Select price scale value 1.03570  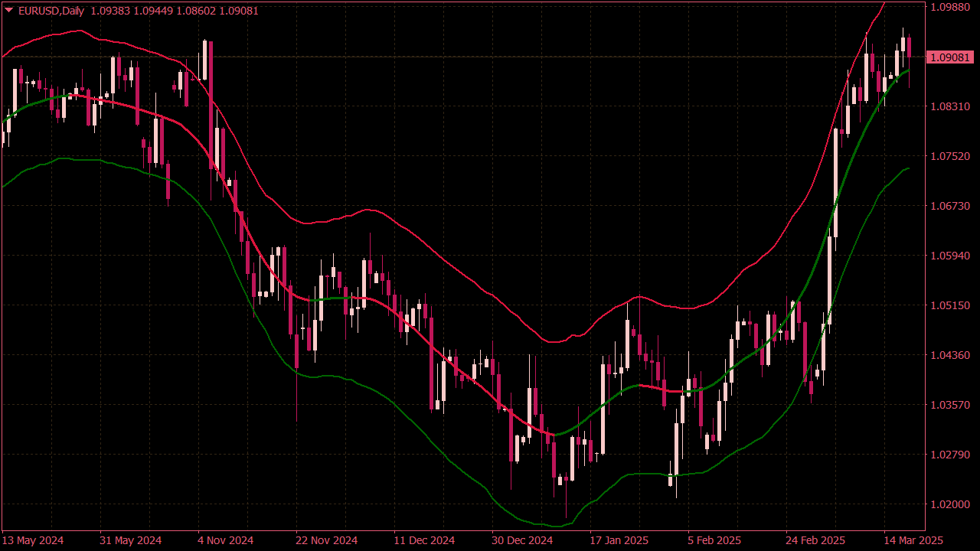point(950,405)
